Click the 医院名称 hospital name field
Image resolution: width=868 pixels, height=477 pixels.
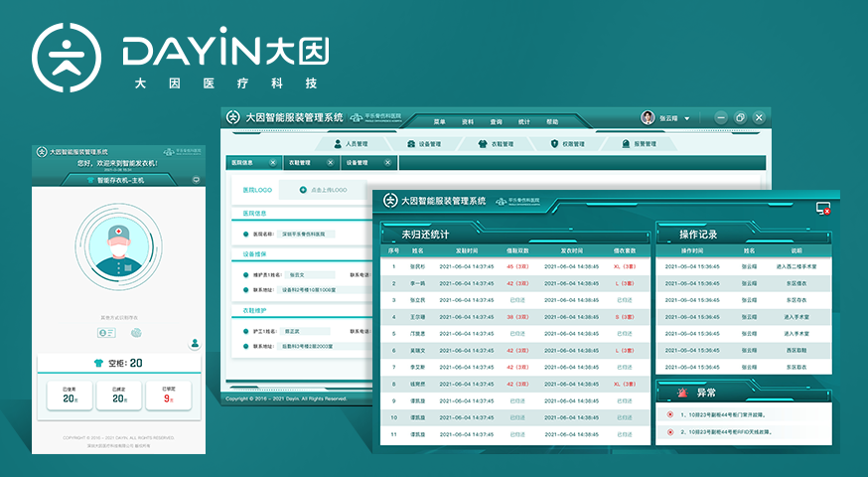[x=310, y=234]
